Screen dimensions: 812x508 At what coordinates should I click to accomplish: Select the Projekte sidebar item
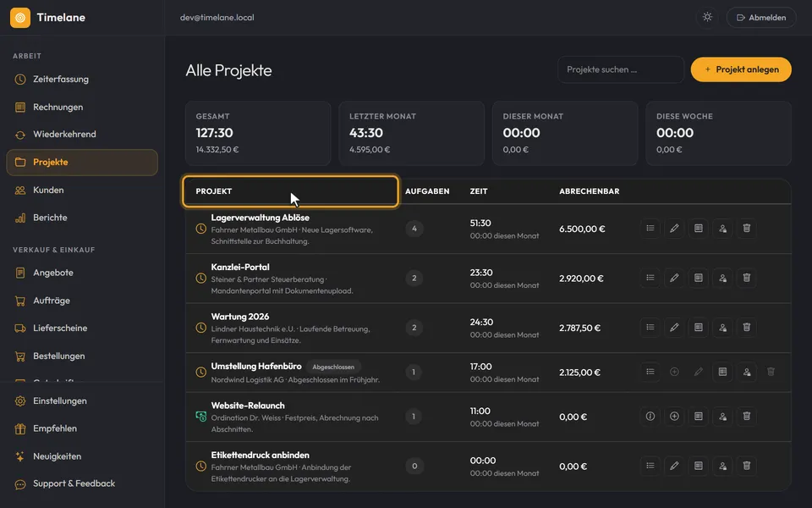click(82, 163)
